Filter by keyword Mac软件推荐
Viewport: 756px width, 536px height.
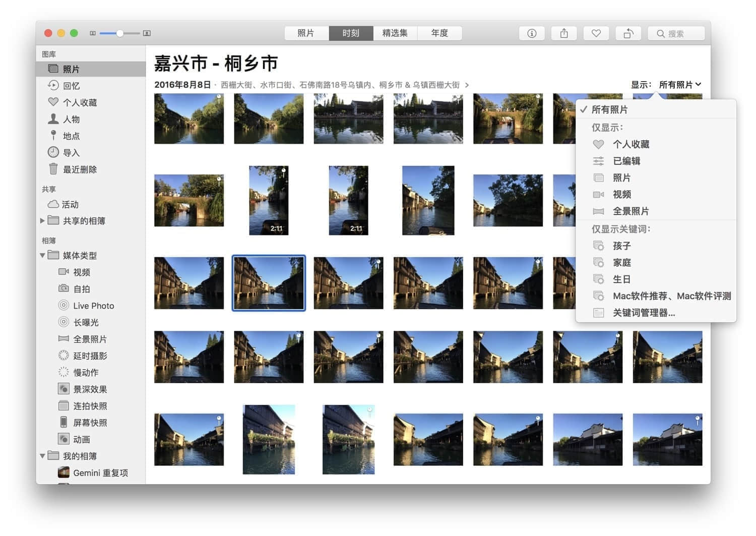pyautogui.click(x=656, y=296)
